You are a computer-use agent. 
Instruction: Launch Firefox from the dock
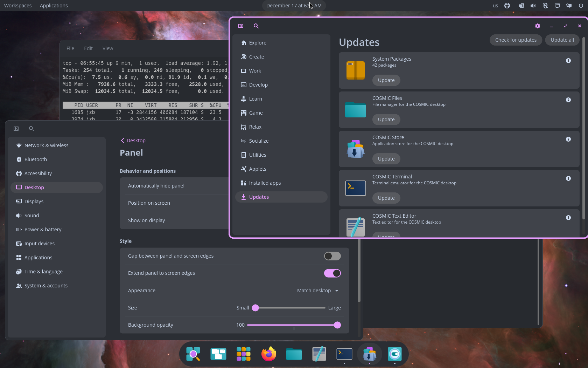[x=269, y=354]
